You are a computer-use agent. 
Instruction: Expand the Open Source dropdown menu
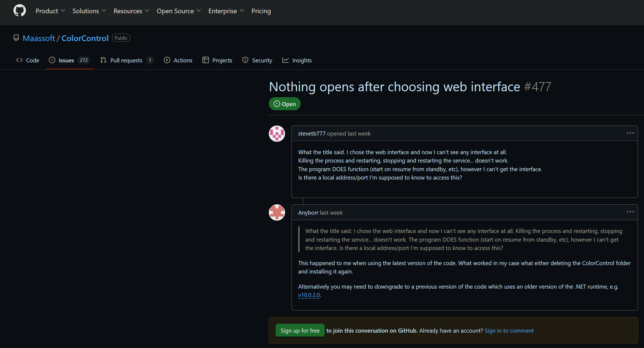point(179,11)
